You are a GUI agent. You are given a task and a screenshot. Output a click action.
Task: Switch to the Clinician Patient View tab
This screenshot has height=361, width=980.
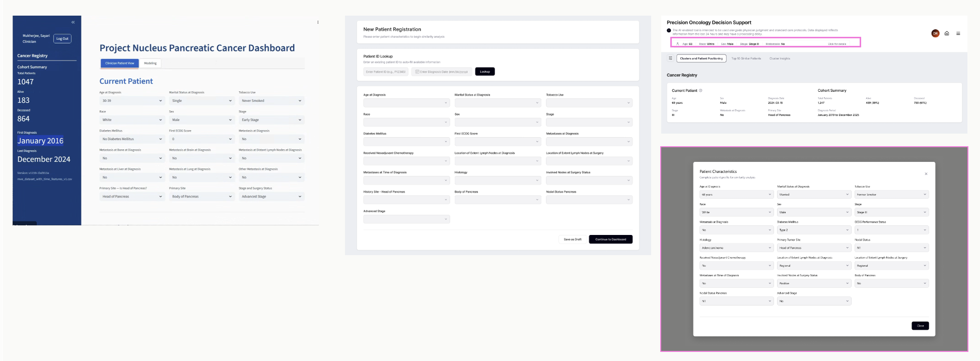tap(119, 63)
